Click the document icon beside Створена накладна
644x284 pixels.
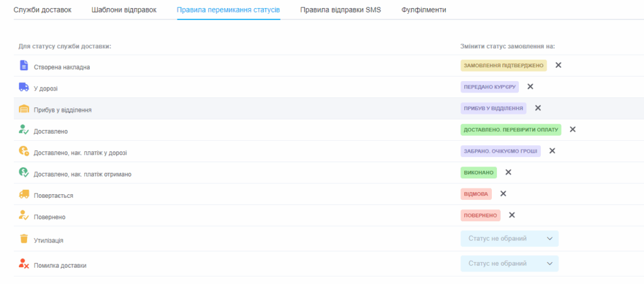click(x=25, y=65)
